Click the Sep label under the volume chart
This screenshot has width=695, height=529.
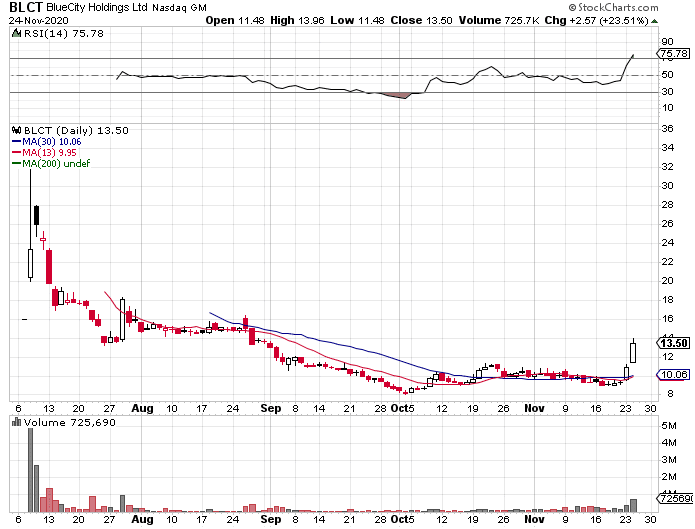271,519
